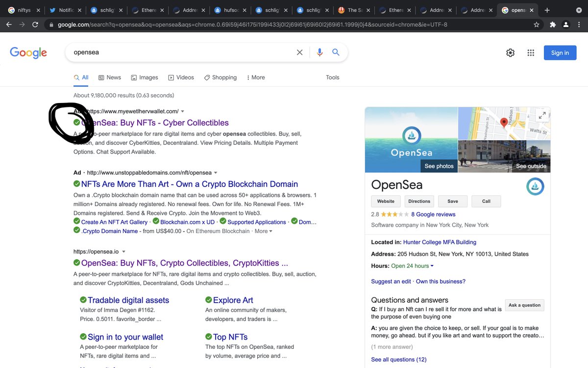The height and width of the screenshot is (368, 588).
Task: Open .Crypto Domain Name sitelink
Action: (109, 231)
